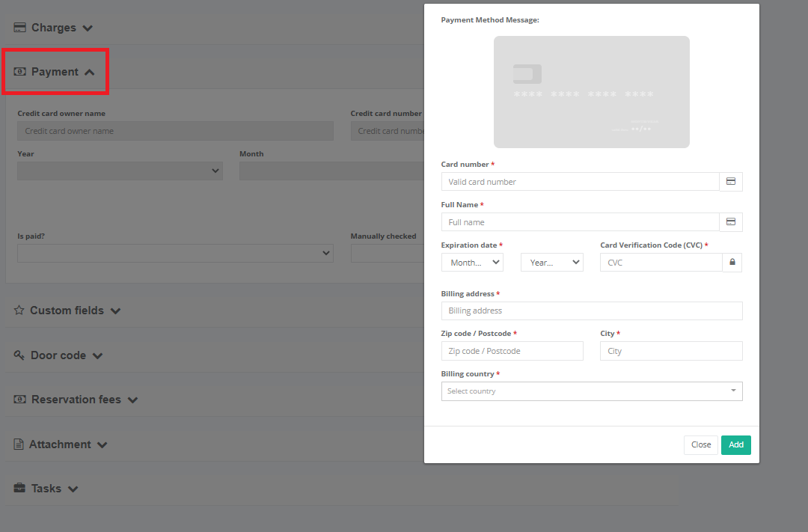The width and height of the screenshot is (808, 532).
Task: Click the Month field in Payment section
Action: click(332, 171)
